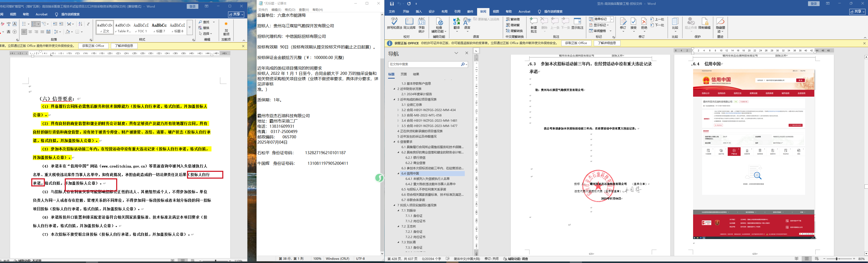The width and height of the screenshot is (868, 263).
Task: Switch to 结果 tab in Navigation pane
Action: [416, 74]
